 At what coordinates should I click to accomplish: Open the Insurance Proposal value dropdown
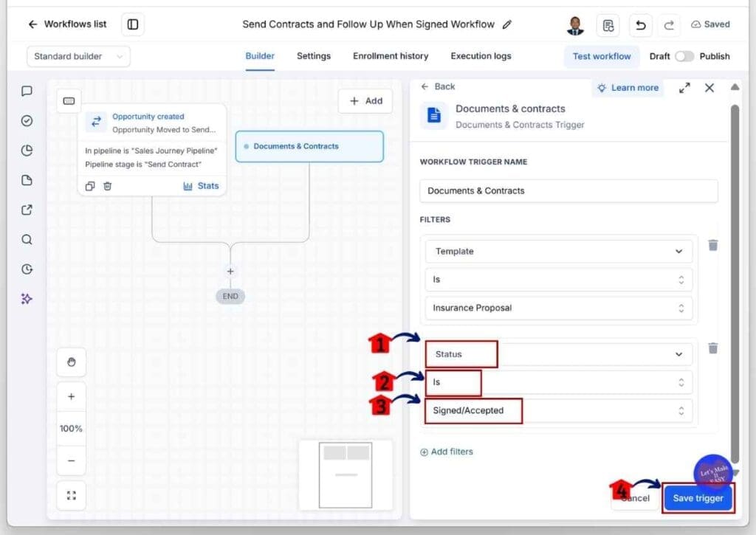pos(559,308)
